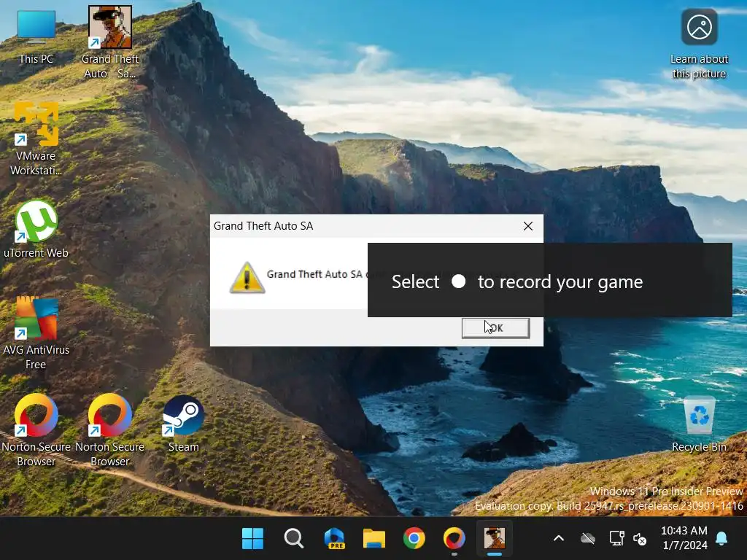Image resolution: width=747 pixels, height=560 pixels.
Task: Launch Microsoft Edge PRE from taskbar
Action: tap(334, 539)
